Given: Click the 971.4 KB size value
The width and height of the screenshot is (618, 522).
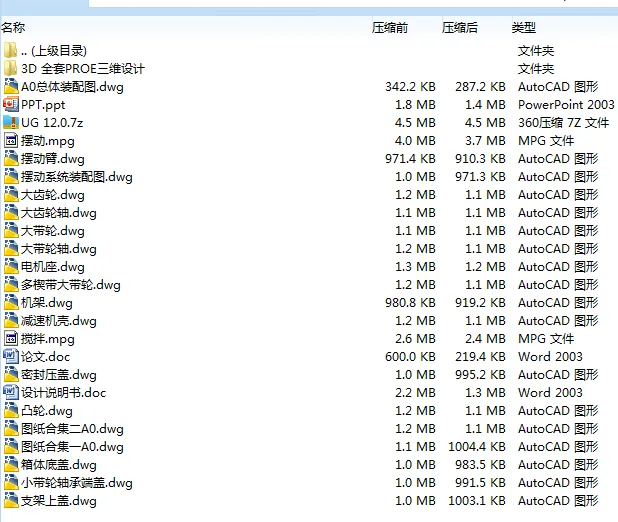Looking at the screenshot, I should pyautogui.click(x=410, y=158).
